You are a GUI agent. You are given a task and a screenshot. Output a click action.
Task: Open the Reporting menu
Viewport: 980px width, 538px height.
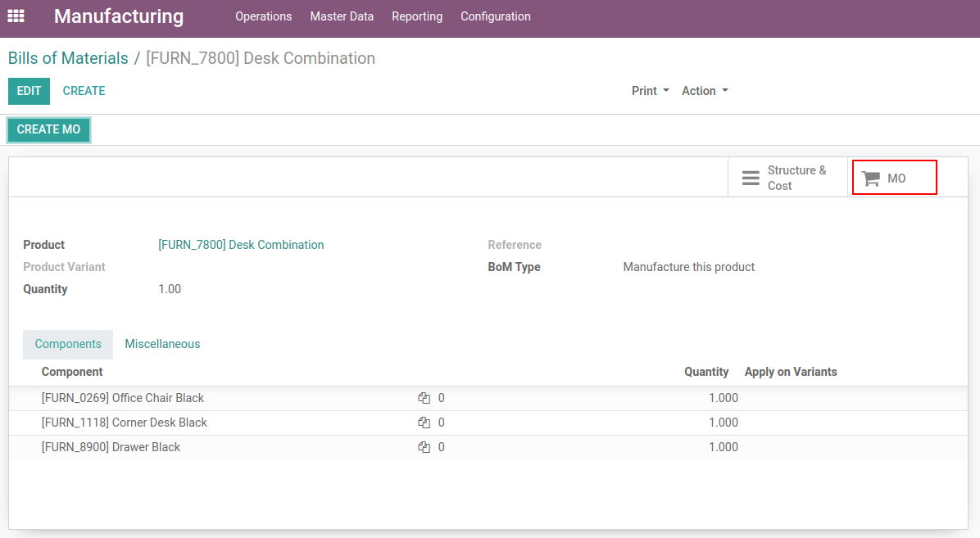[x=416, y=16]
